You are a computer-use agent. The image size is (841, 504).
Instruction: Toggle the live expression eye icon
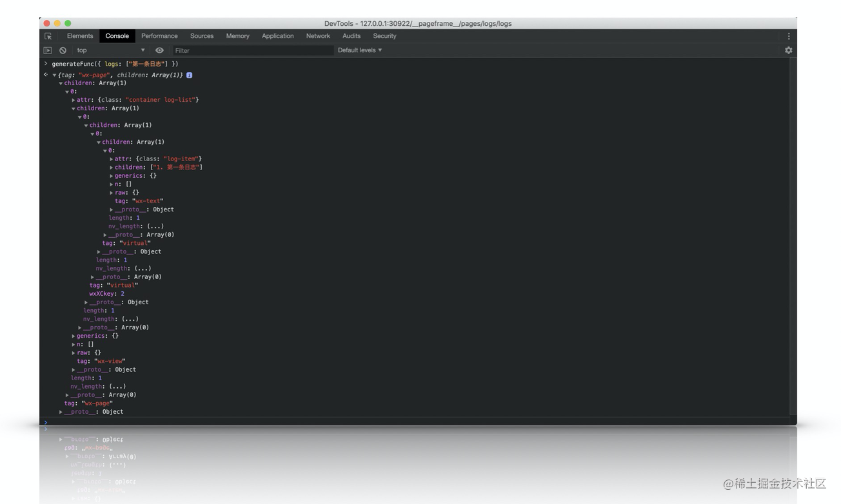(x=159, y=50)
